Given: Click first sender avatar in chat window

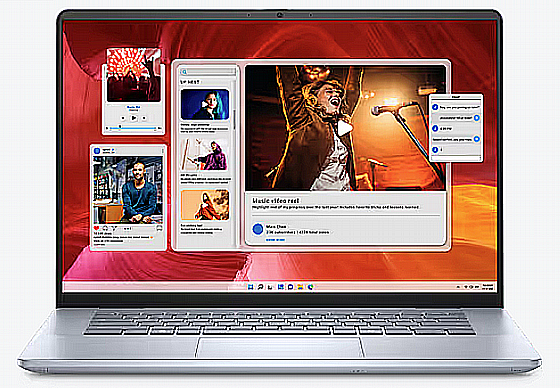Looking at the screenshot, I should pyautogui.click(x=435, y=107).
